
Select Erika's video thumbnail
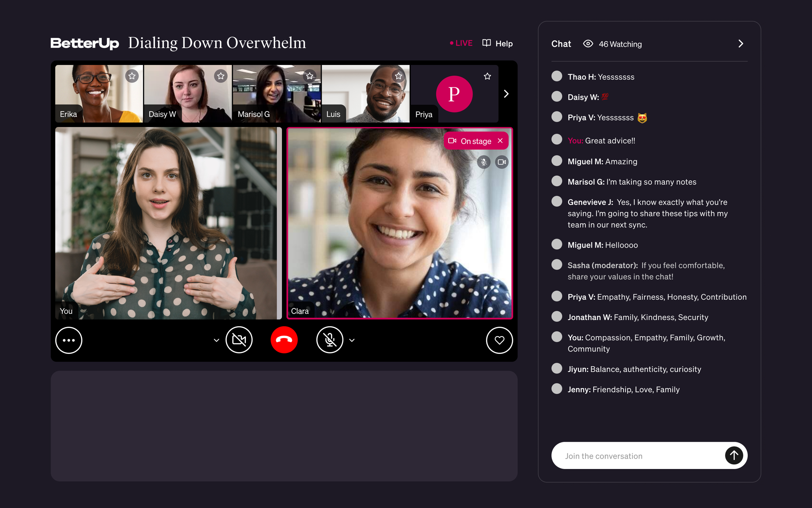(x=99, y=94)
